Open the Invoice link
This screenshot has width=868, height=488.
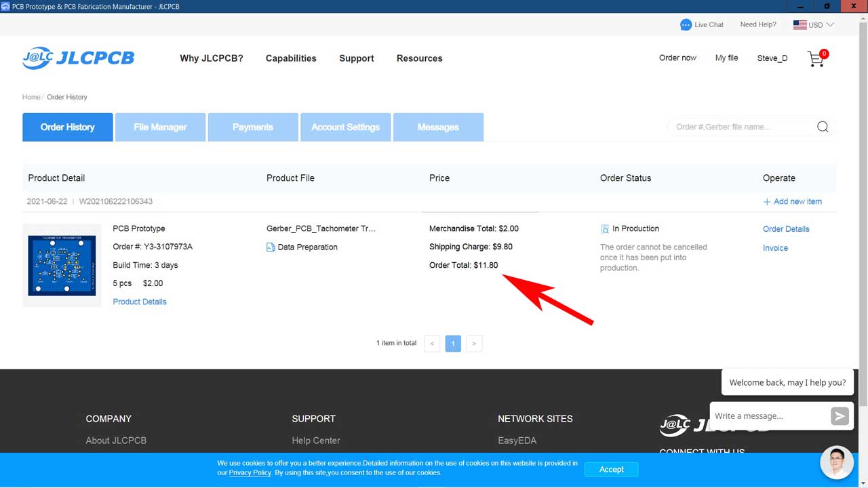coord(775,248)
